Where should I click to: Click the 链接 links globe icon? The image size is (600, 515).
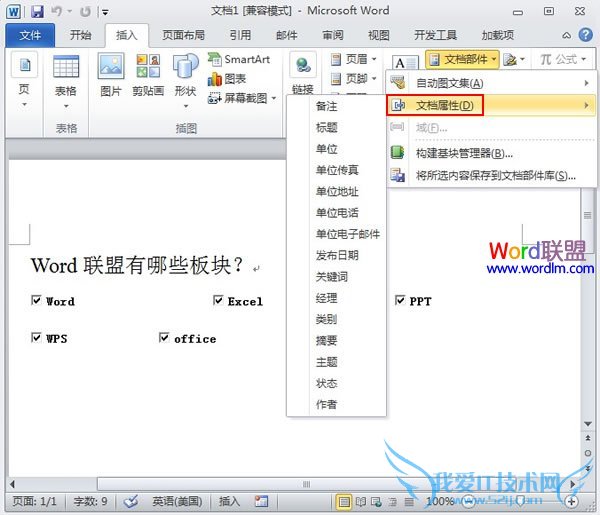pos(303,65)
